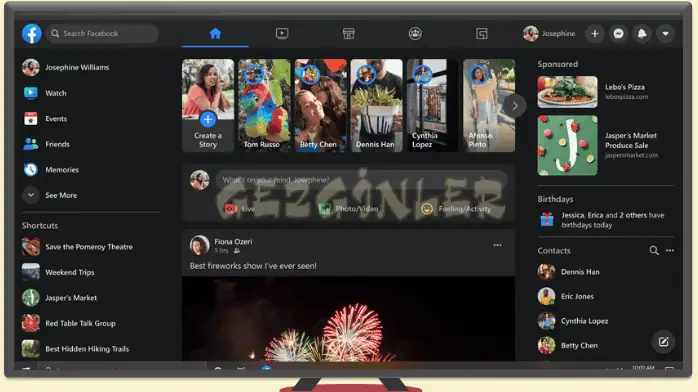The height and width of the screenshot is (392, 698).
Task: Open Best Hidden Hiking Trails shortcut
Action: pos(76,348)
